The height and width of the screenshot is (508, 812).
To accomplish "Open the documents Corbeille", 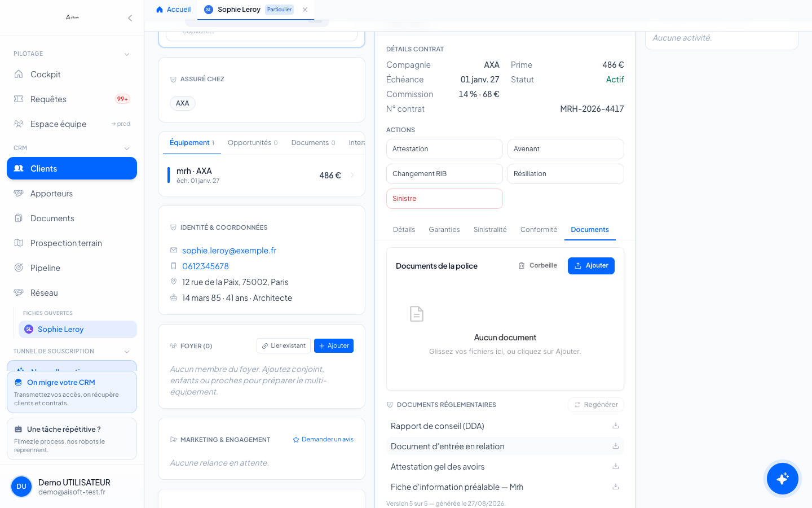I will (x=538, y=266).
